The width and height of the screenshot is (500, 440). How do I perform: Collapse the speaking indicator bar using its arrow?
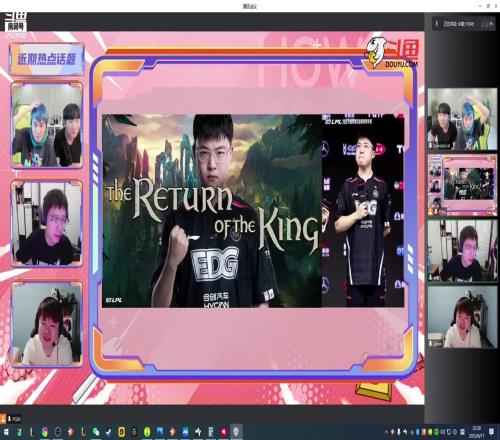(491, 24)
